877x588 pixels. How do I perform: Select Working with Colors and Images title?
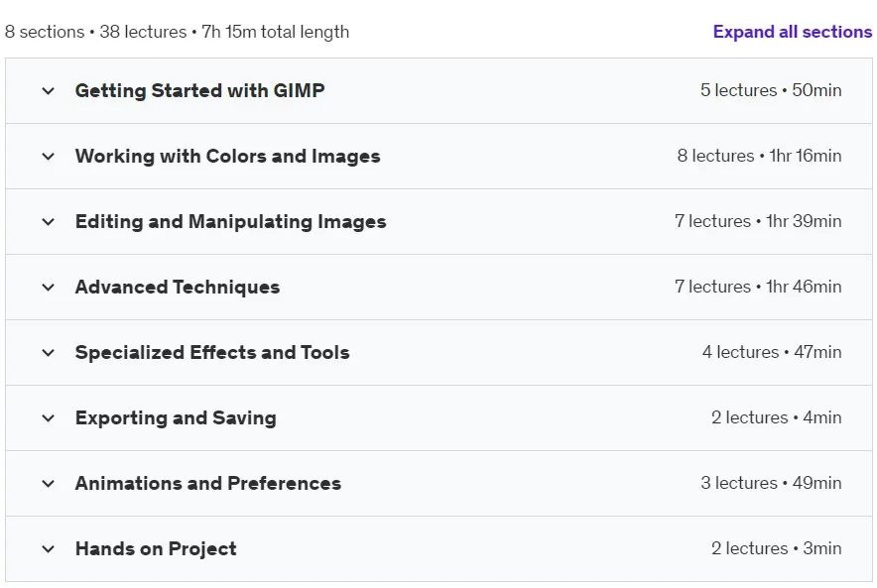pos(227,156)
